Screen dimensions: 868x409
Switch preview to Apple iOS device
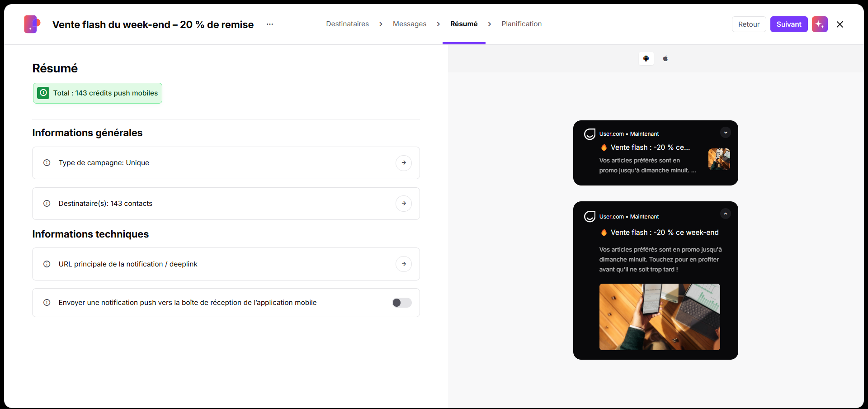click(x=665, y=58)
